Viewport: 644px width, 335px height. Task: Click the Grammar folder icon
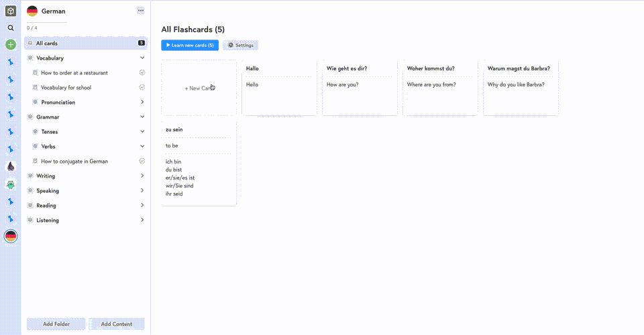click(x=30, y=117)
